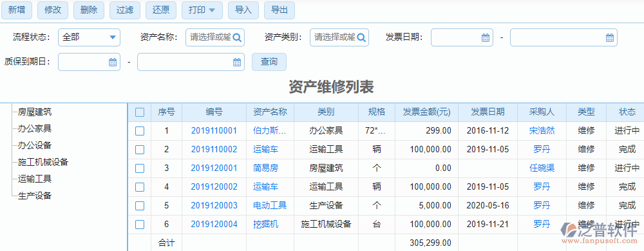Select checkbox of row 2019120002
Viewport: 644px width, 251px height.
(x=140, y=187)
